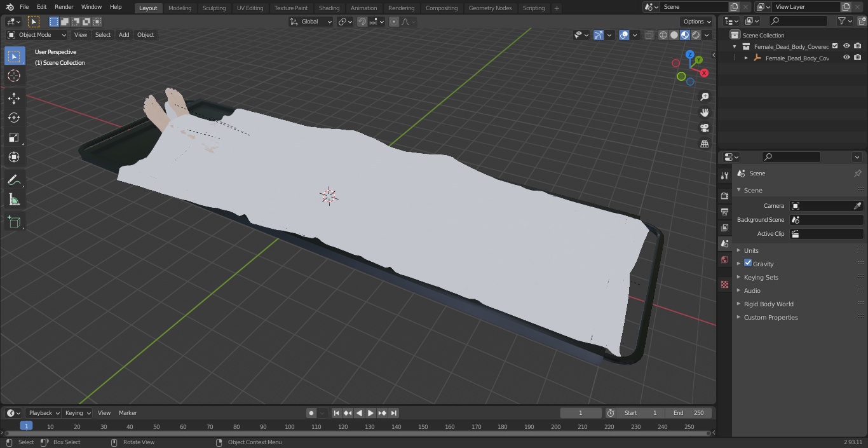
Task: Open the Render properties tab
Action: pos(724,196)
